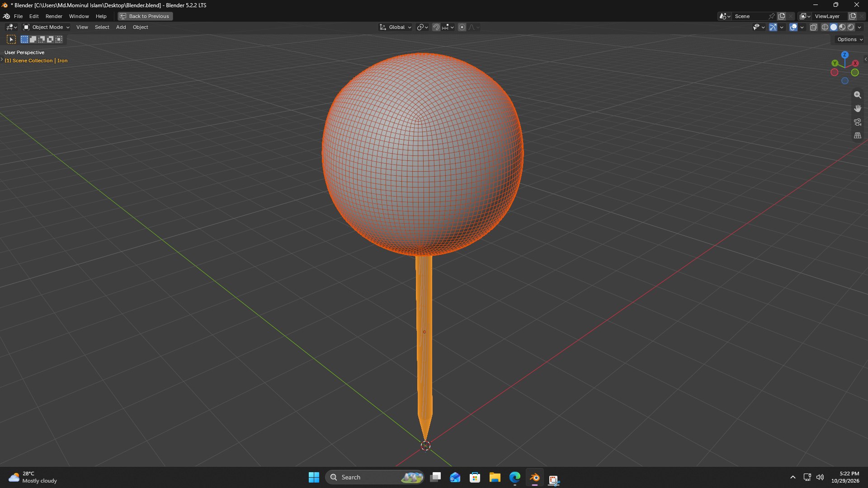Click the Back to Previous button
This screenshot has width=868, height=488.
point(145,16)
